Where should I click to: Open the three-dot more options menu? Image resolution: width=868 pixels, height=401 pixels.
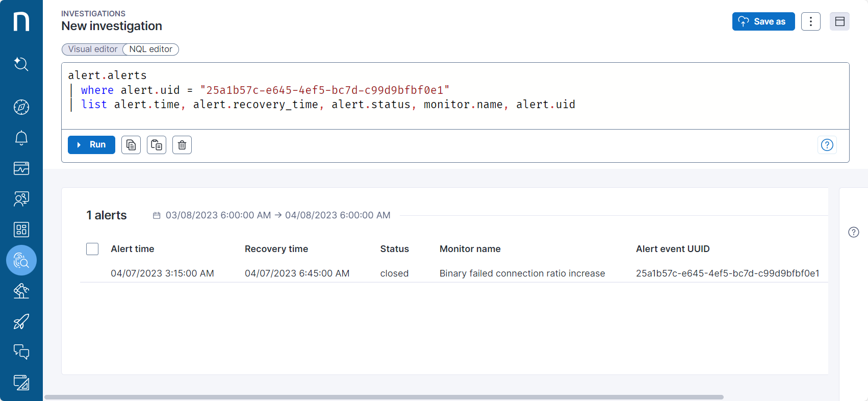[810, 21]
